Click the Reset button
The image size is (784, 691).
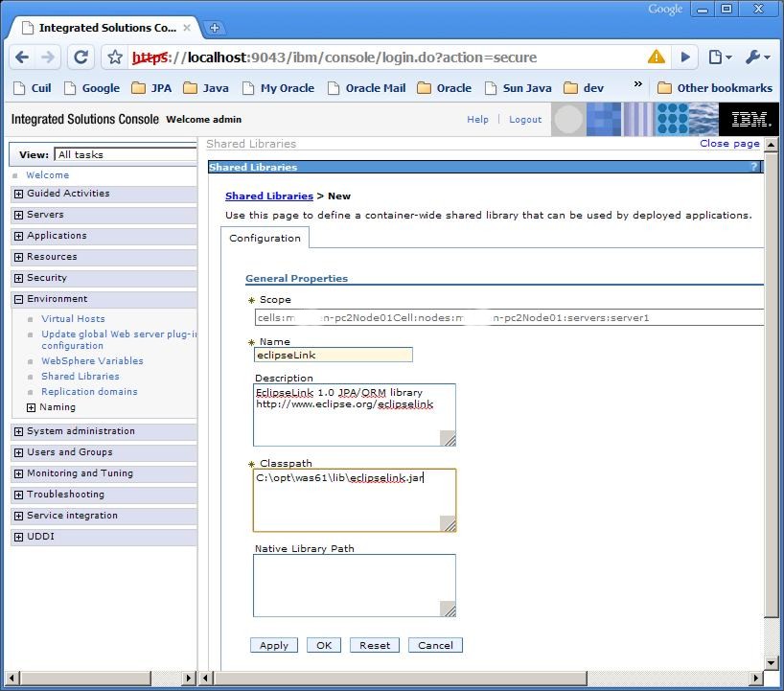[x=375, y=645]
